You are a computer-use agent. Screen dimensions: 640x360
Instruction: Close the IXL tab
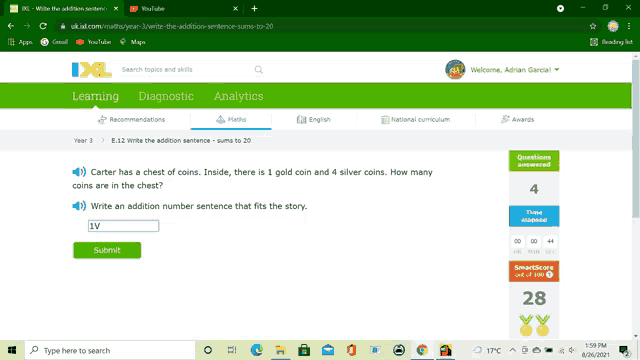click(116, 9)
